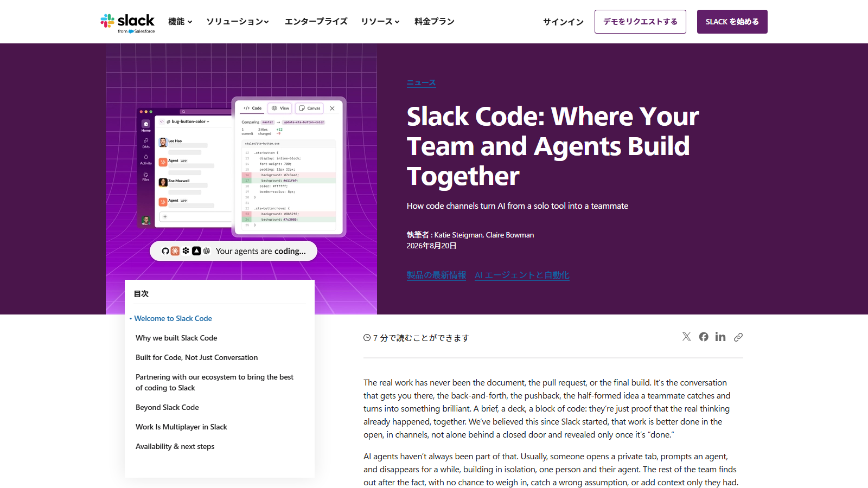Open 料金プラン pricing page
This screenshot has height=488, width=868.
[x=435, y=22]
